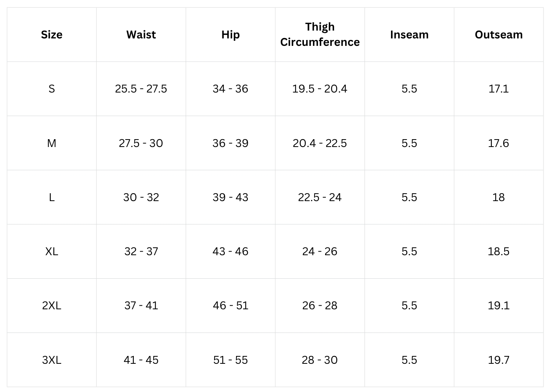Click the inseam value for size L
549x392 pixels.
[x=409, y=197]
